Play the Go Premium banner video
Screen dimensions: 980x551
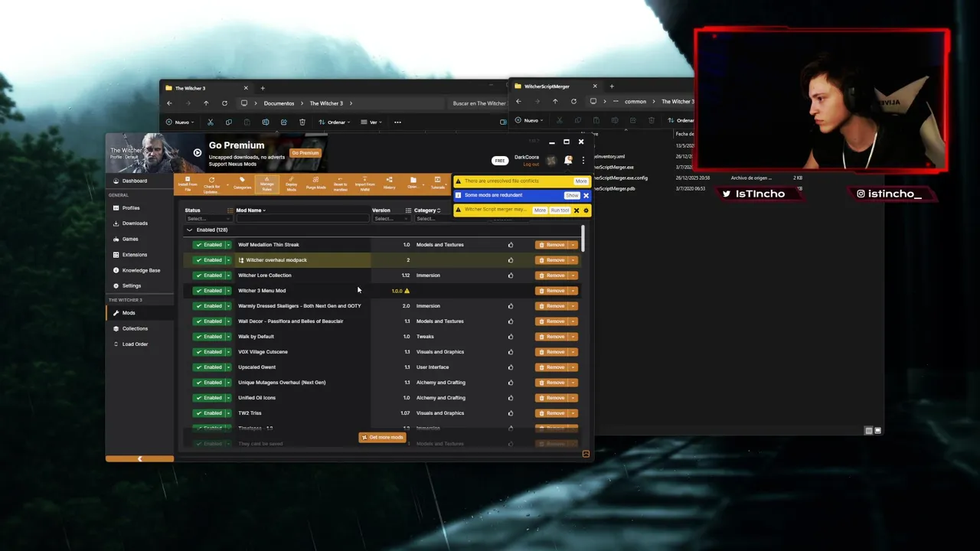(197, 153)
